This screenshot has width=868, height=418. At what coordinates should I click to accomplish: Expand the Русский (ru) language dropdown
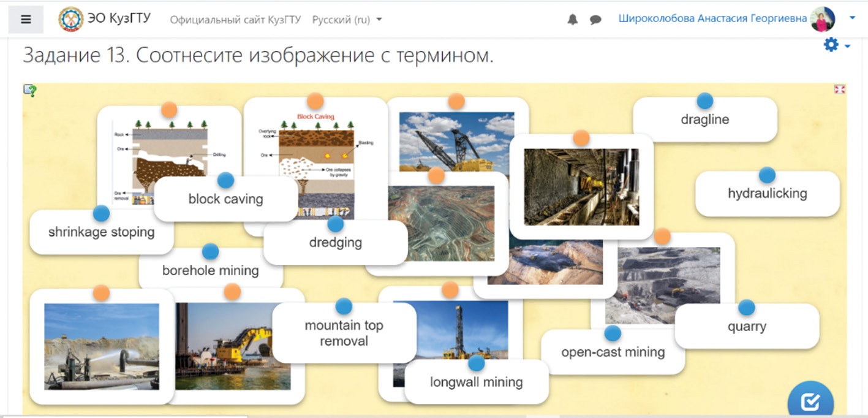pyautogui.click(x=347, y=20)
